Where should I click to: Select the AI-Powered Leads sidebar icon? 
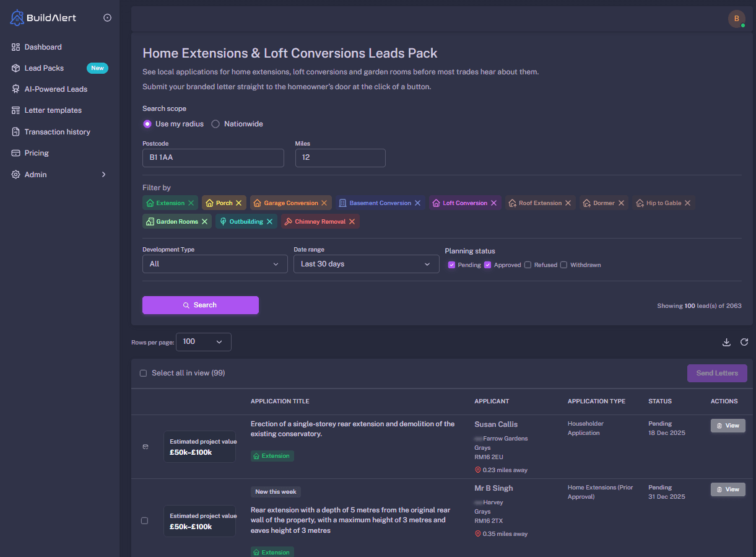coord(15,89)
